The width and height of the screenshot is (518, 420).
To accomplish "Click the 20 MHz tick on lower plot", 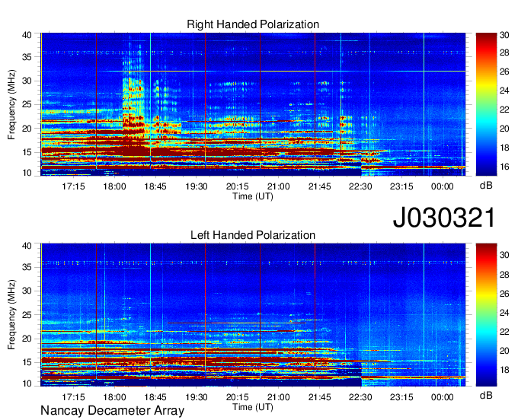I will [27, 339].
